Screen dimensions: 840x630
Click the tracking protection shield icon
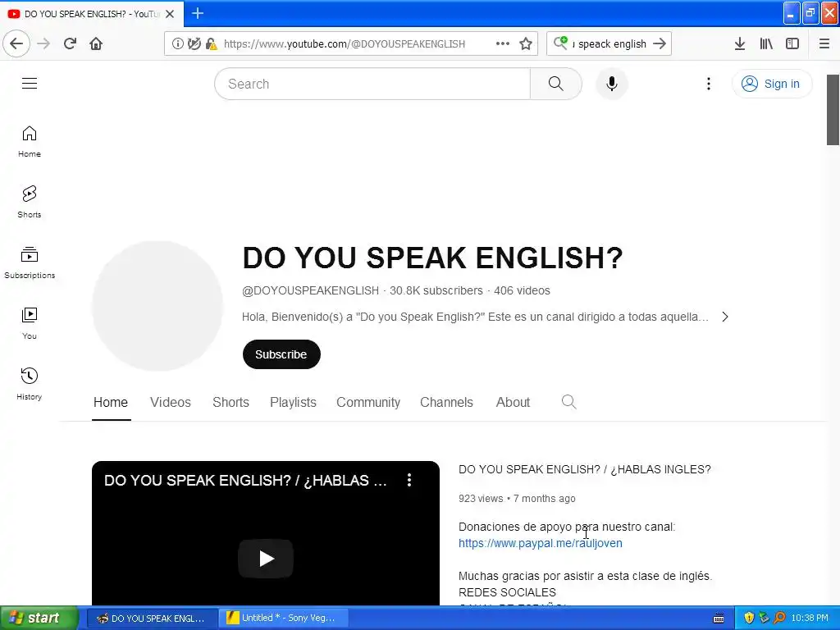click(194, 43)
